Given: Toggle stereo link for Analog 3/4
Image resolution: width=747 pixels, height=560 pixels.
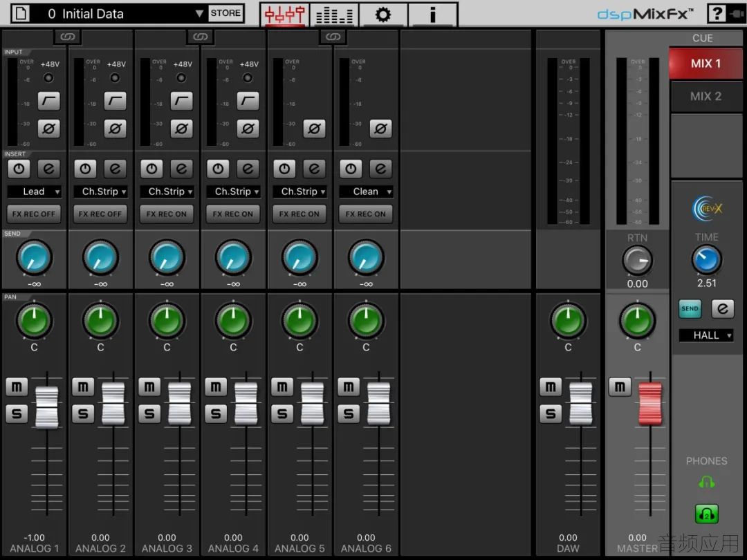Looking at the screenshot, I should [x=200, y=37].
